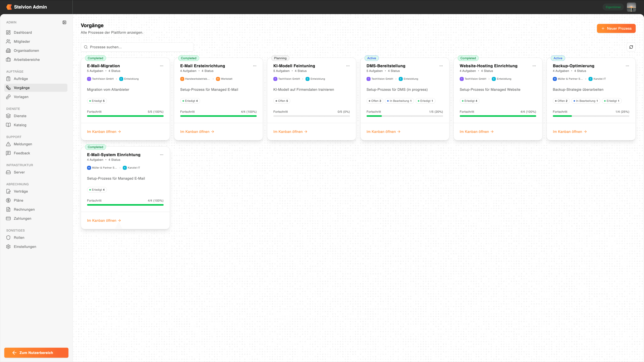Open the Server icon under Infrastruktur
This screenshot has width=644, height=362.
point(8,172)
